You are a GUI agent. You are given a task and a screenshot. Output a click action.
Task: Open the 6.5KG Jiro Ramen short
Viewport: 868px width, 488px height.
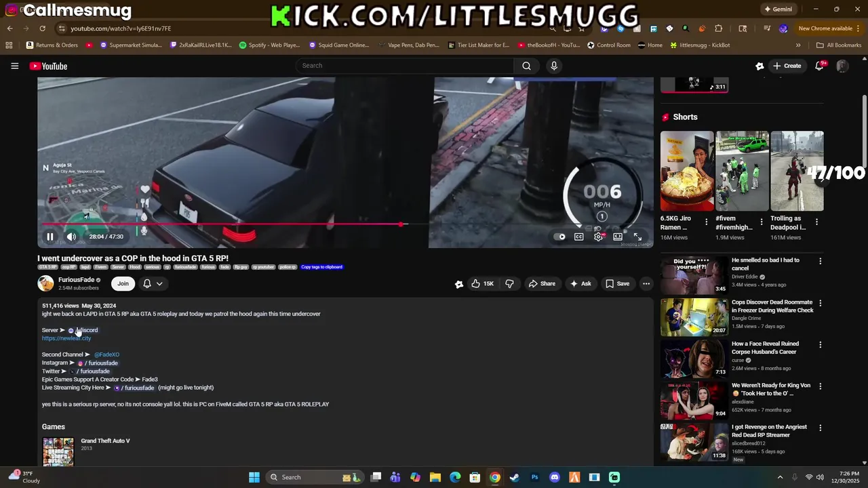click(687, 171)
